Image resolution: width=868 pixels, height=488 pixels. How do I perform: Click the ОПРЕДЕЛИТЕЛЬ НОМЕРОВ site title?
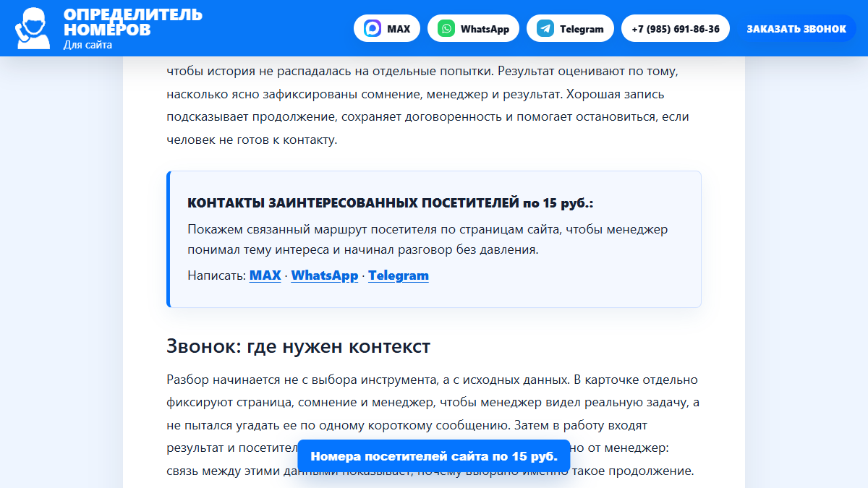point(133,22)
